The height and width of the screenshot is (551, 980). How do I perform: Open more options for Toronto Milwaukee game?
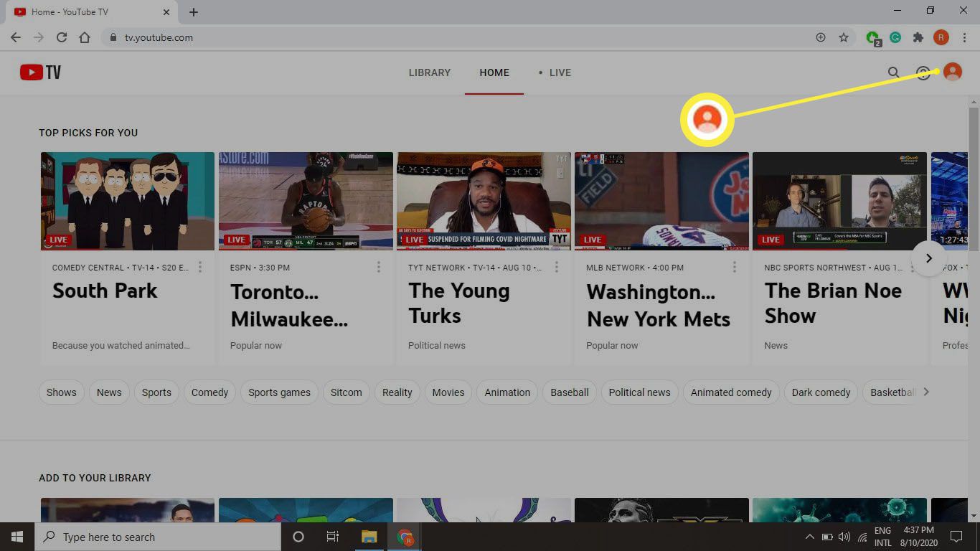pyautogui.click(x=378, y=267)
